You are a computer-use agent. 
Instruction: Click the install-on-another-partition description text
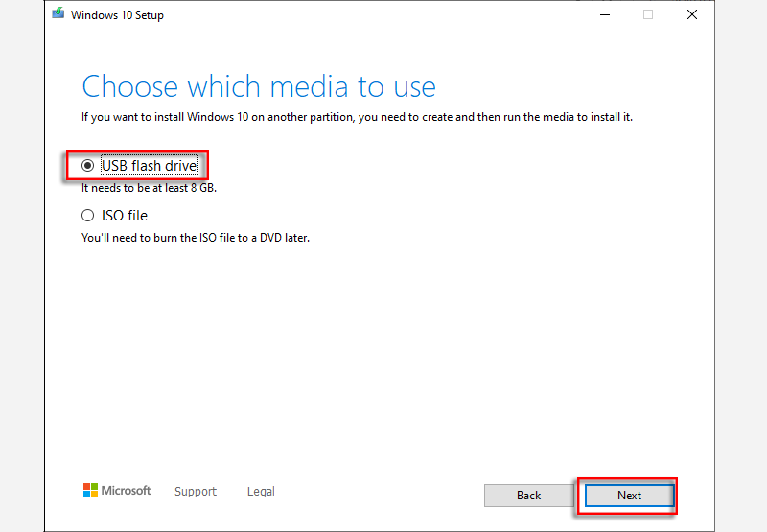[x=358, y=118]
